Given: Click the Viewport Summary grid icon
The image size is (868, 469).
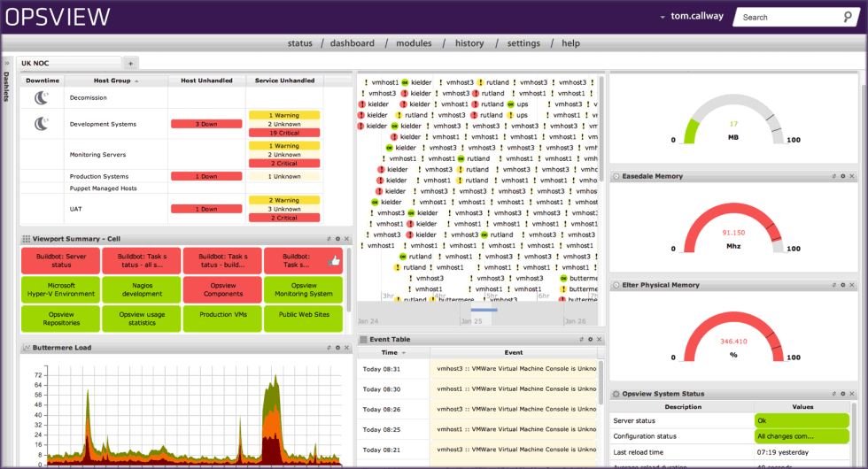Looking at the screenshot, I should [x=26, y=239].
